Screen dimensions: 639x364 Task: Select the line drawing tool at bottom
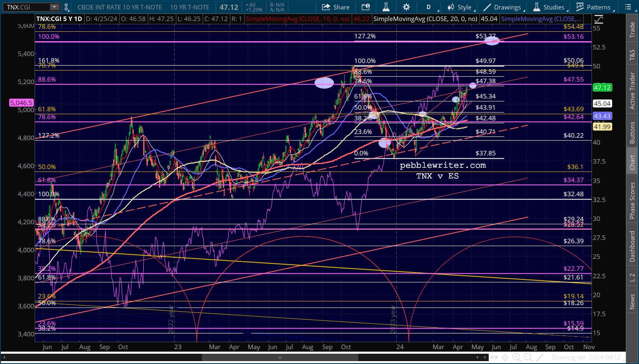coord(540,357)
